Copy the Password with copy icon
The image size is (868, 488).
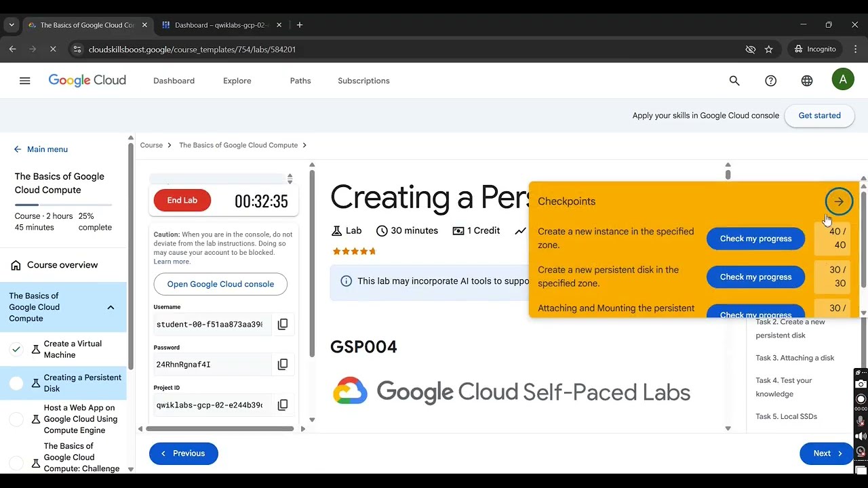283,365
